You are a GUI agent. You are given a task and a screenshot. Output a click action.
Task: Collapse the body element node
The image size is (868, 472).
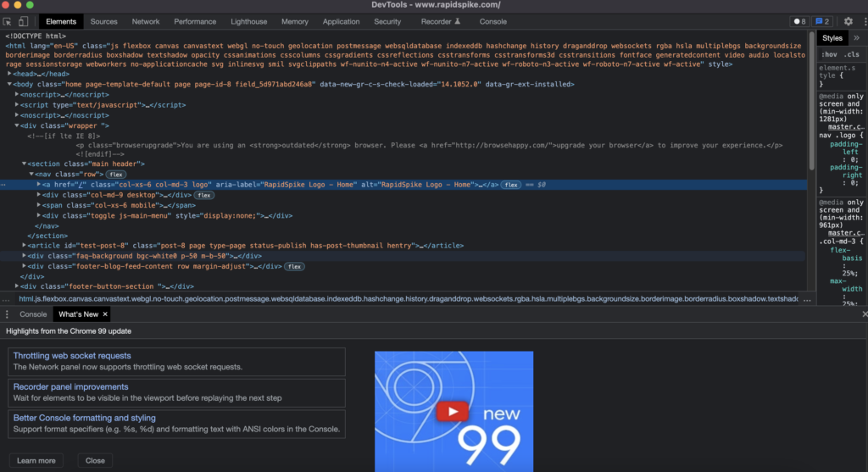9,84
